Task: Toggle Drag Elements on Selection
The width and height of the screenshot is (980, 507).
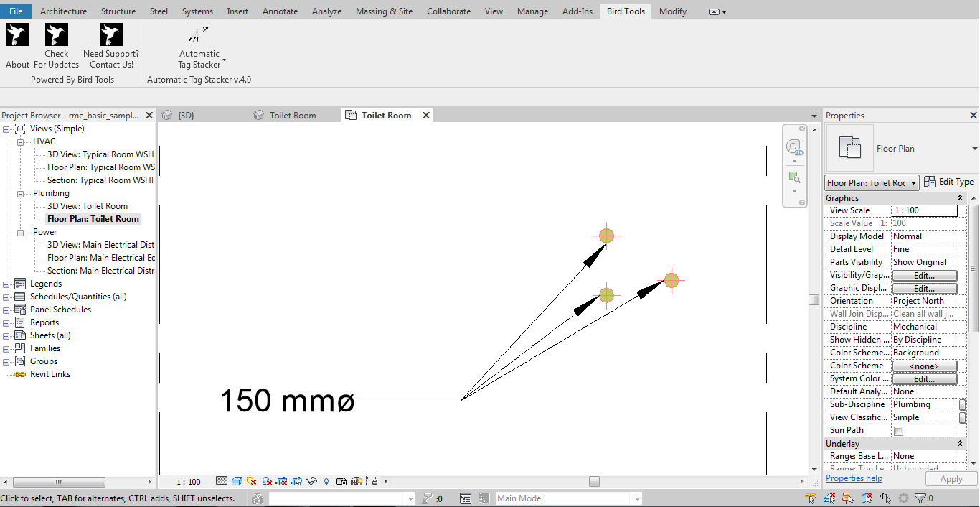Action: click(885, 498)
